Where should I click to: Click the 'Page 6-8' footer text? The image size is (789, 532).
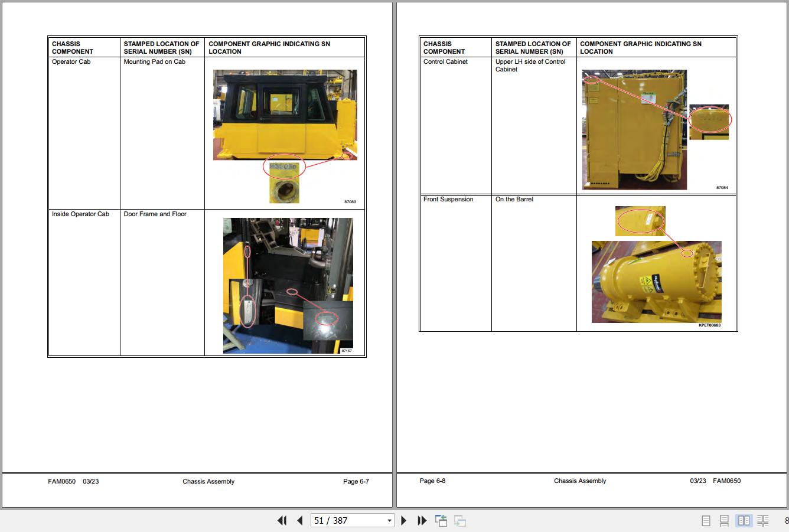pos(432,481)
